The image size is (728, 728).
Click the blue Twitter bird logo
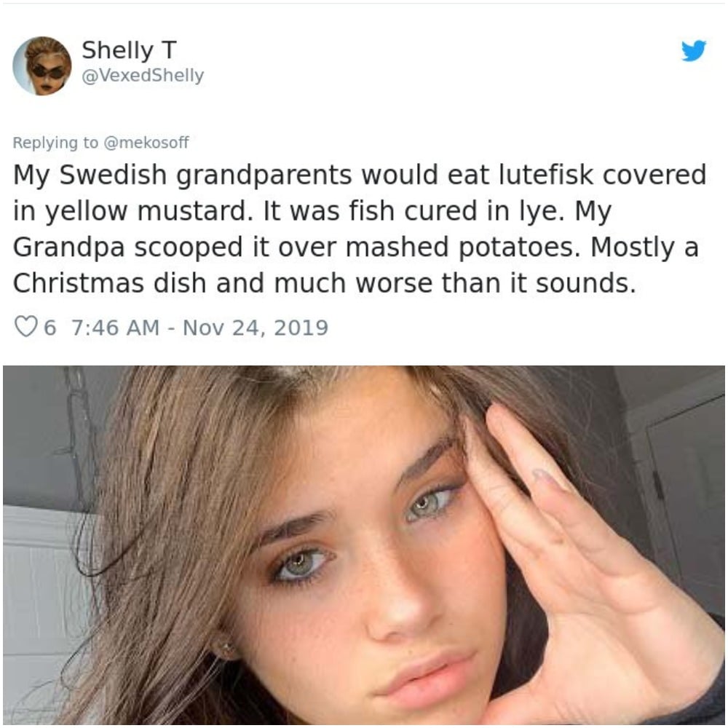(x=694, y=51)
